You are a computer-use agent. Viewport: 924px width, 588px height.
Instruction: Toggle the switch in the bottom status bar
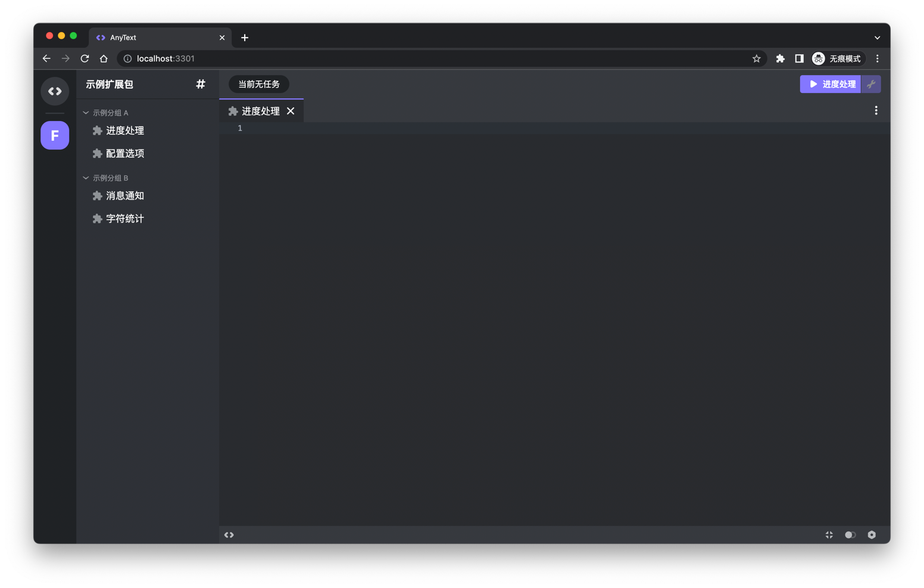850,535
